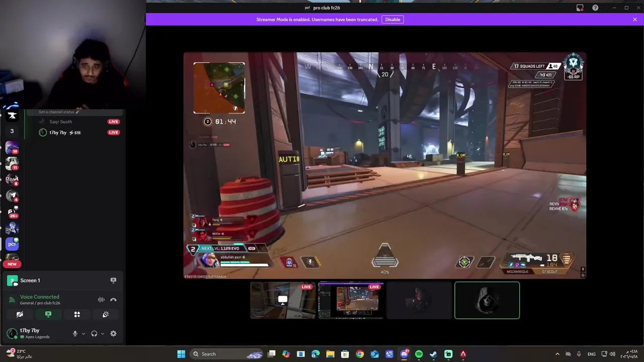The height and width of the screenshot is (362, 644).
Task: Open File Explorer from the taskbar
Action: 330,354
